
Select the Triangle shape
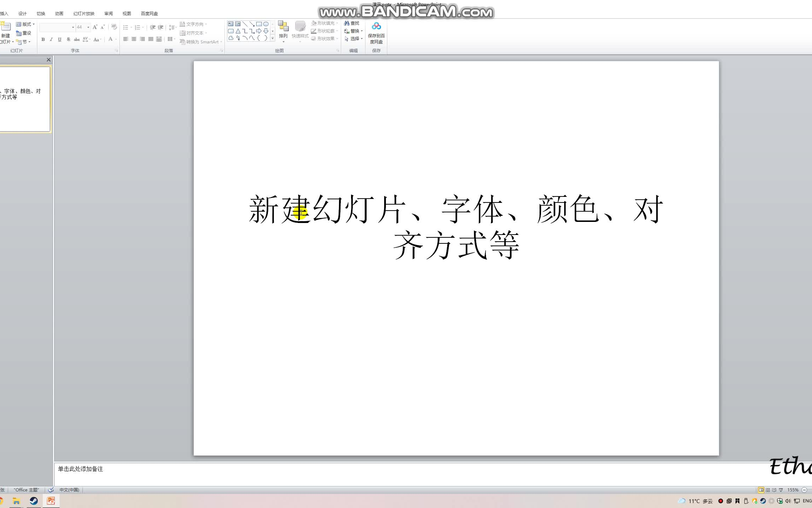click(238, 31)
